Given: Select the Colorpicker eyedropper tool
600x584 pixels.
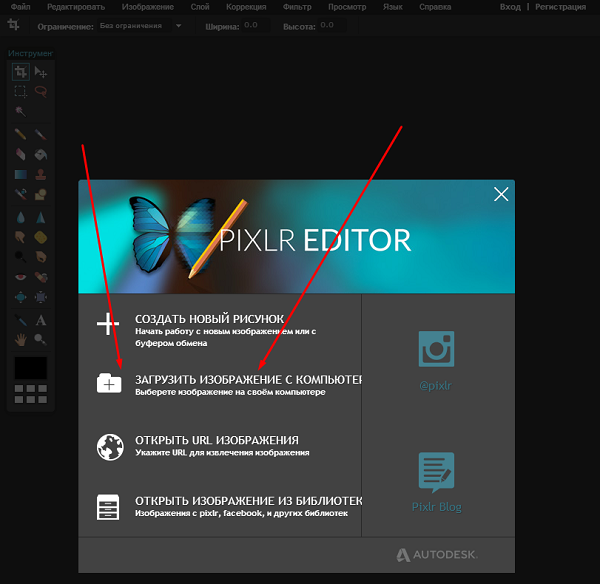Looking at the screenshot, I should (x=21, y=320).
